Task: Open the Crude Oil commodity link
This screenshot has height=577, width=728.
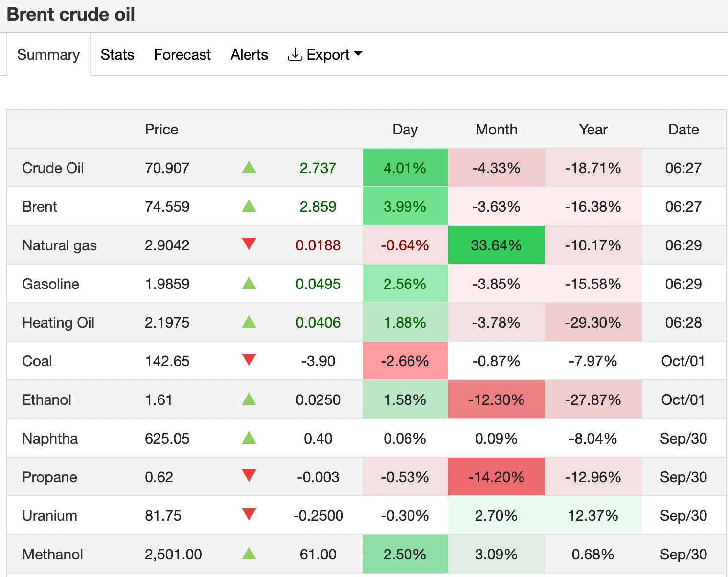Action: (53, 168)
